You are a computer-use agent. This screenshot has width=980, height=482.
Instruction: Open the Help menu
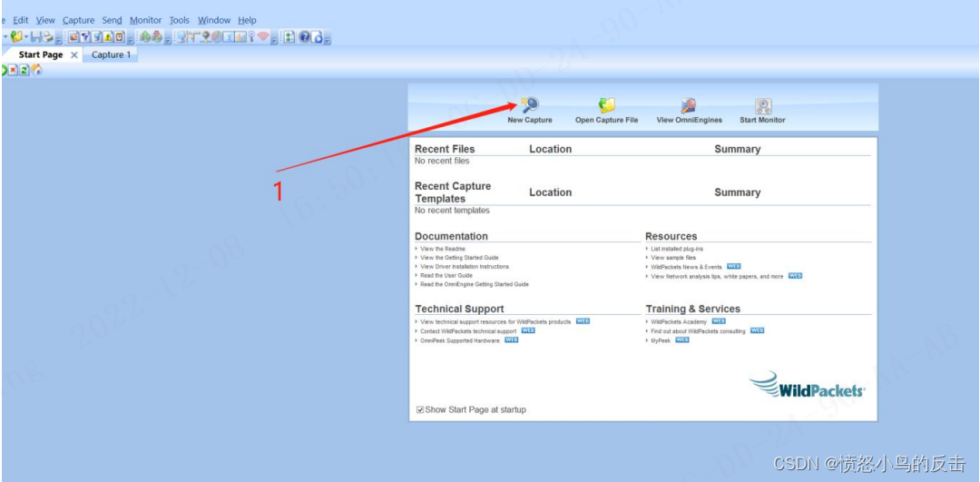[x=248, y=20]
